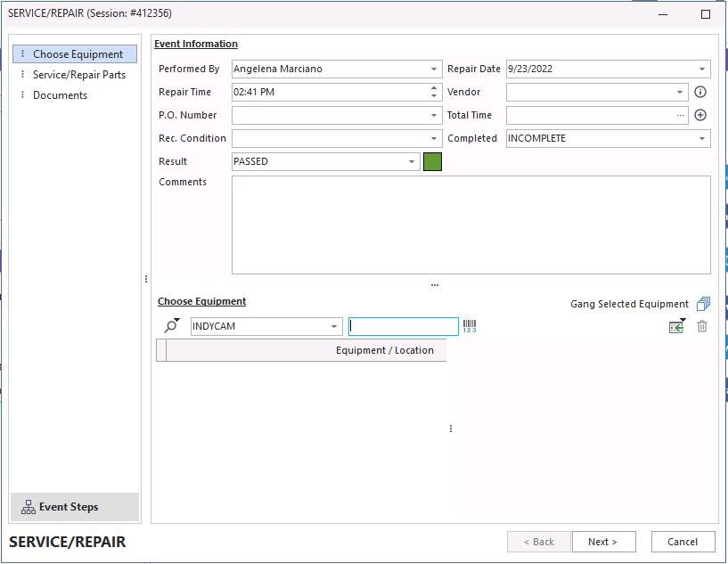
Task: Click the Next button
Action: [x=602, y=542]
